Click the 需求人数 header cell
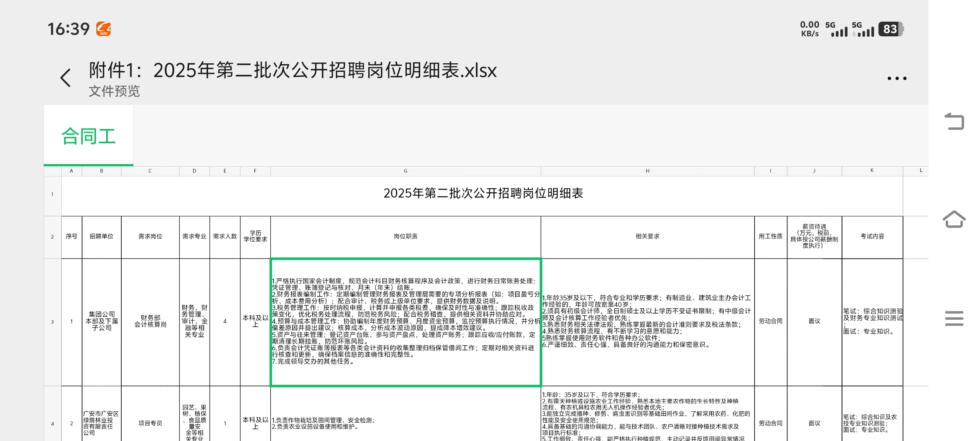The image size is (980, 441). point(225,236)
